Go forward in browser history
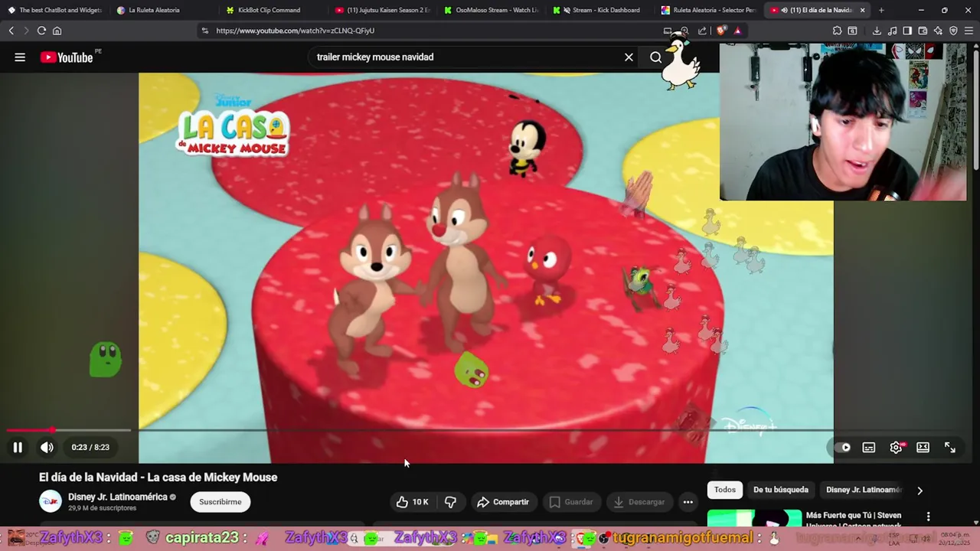980x551 pixels. click(26, 31)
